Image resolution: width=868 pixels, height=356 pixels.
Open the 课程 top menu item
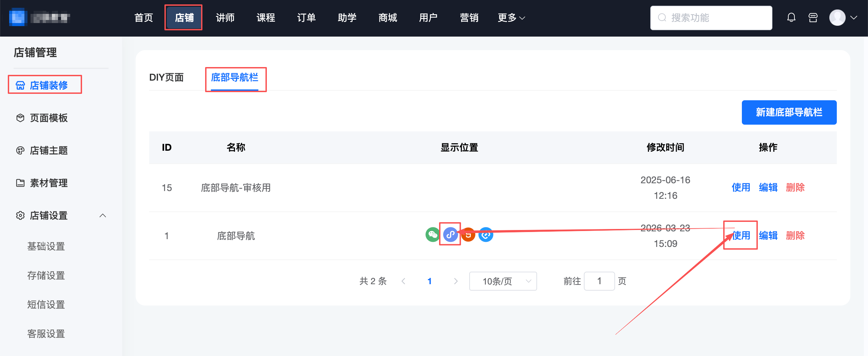click(x=265, y=18)
